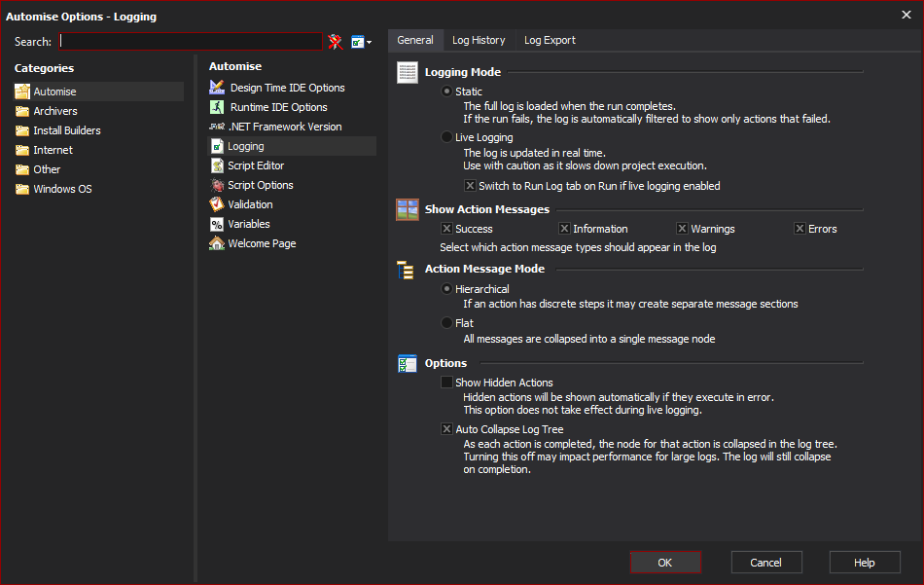The height and width of the screenshot is (585, 924).
Task: Enable the Show Hidden Actions checkbox
Action: 446,383
